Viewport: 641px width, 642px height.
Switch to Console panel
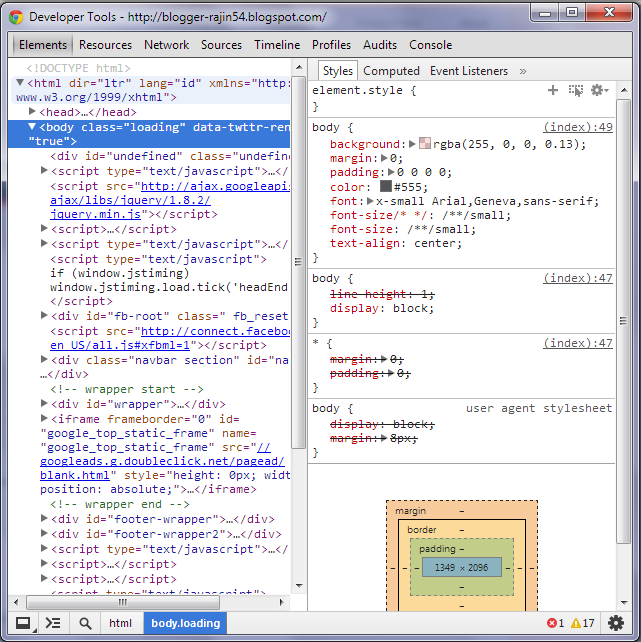(430, 45)
